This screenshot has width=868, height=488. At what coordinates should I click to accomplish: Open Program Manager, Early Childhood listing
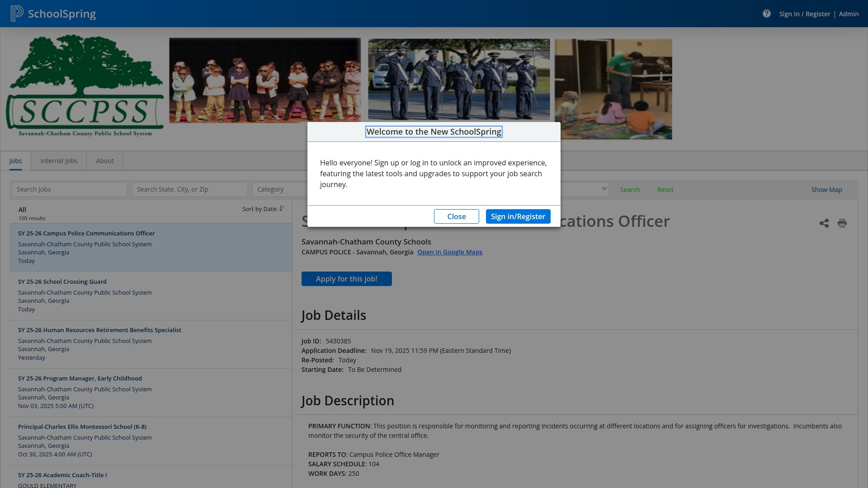[151, 393]
